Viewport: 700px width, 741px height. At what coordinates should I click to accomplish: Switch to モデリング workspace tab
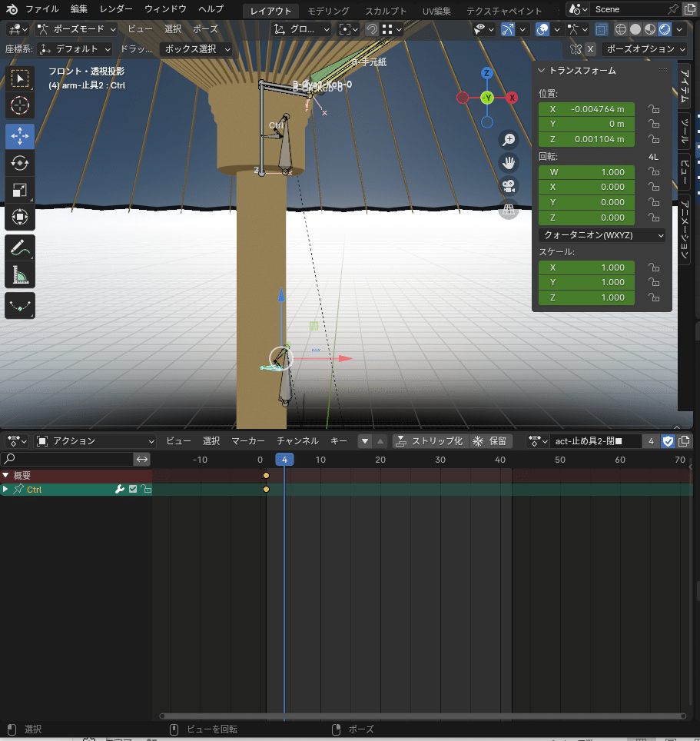pos(328,11)
